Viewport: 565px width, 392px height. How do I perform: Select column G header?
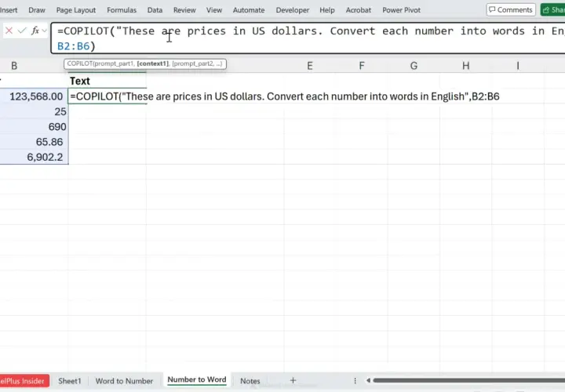coord(414,66)
